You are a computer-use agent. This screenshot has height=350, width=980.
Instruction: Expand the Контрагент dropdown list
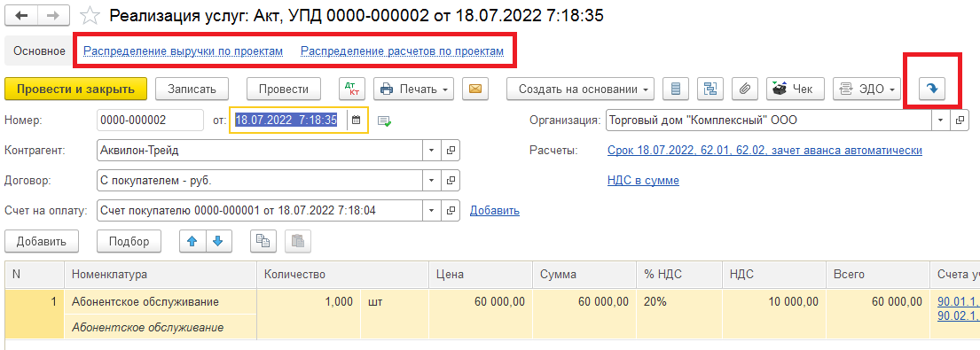(x=431, y=151)
